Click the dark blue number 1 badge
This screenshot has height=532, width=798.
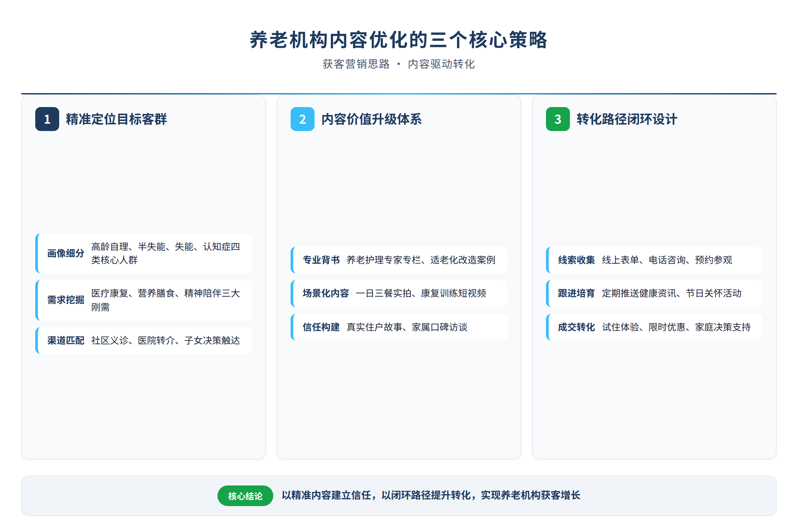pyautogui.click(x=47, y=119)
